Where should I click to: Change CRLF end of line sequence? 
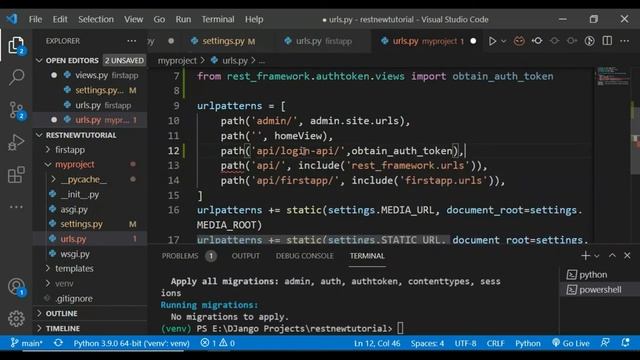pyautogui.click(x=495, y=343)
